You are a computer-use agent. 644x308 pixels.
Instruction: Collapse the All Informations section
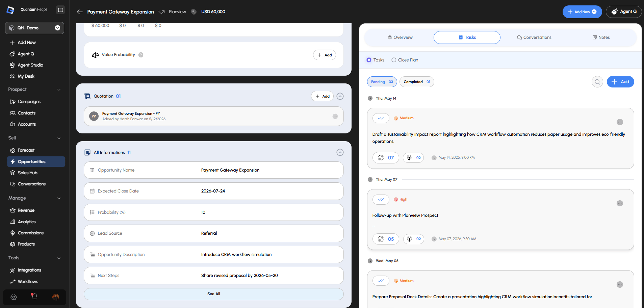(340, 152)
